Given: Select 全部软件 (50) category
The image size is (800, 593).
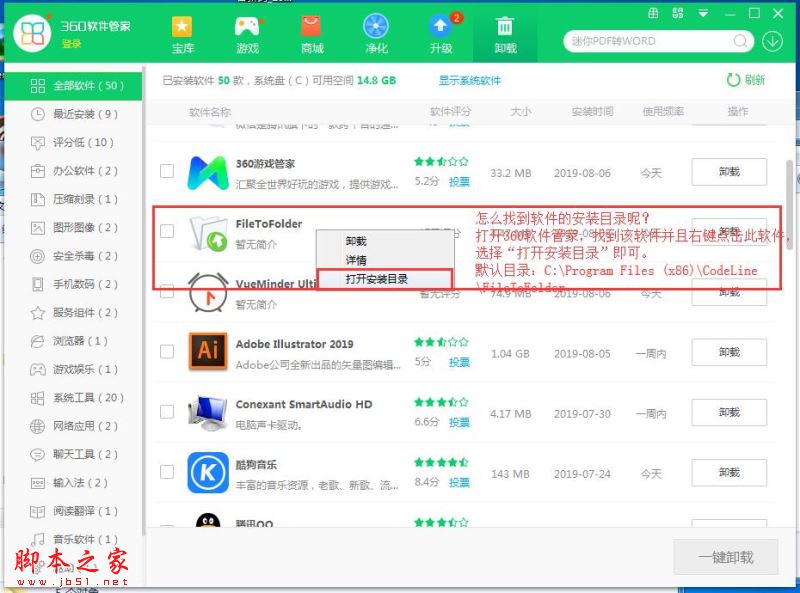Looking at the screenshot, I should pyautogui.click(x=73, y=86).
